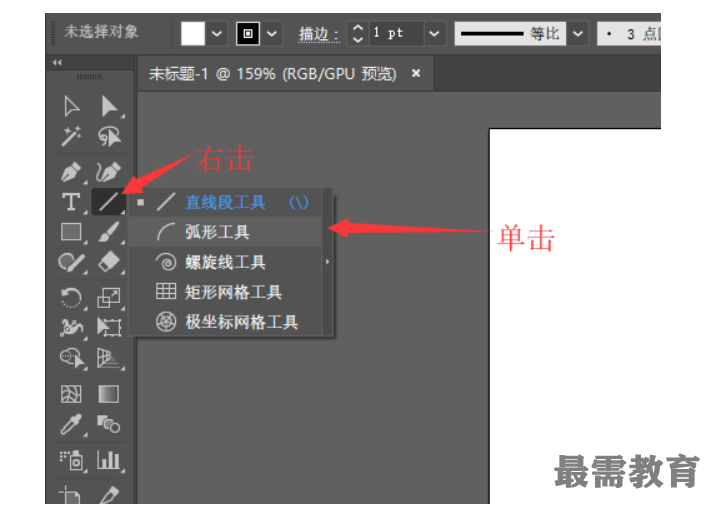Switch to the 未标题-1 document tab

(272, 73)
